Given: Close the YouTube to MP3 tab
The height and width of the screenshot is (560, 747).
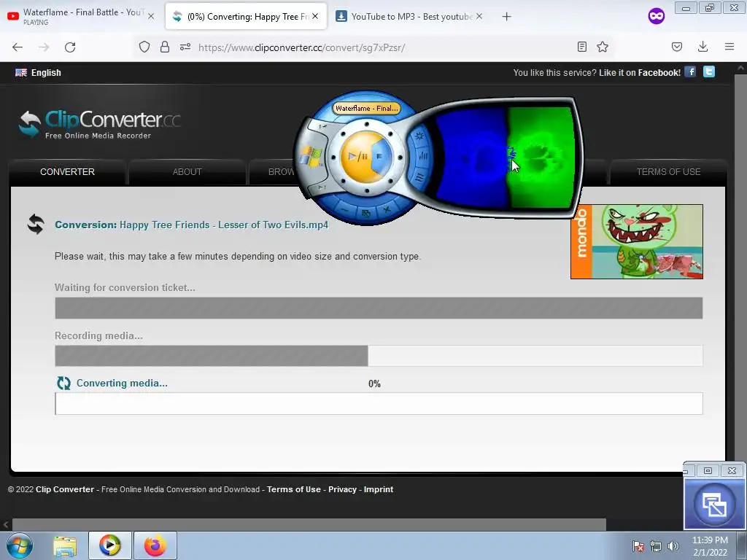Looking at the screenshot, I should [479, 16].
